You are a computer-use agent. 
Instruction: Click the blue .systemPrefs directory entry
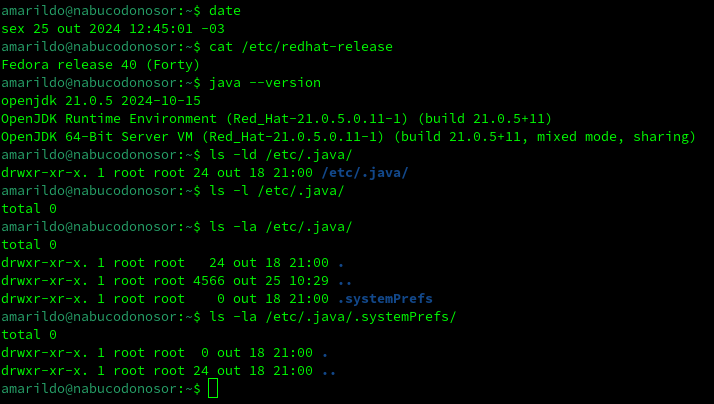385,299
